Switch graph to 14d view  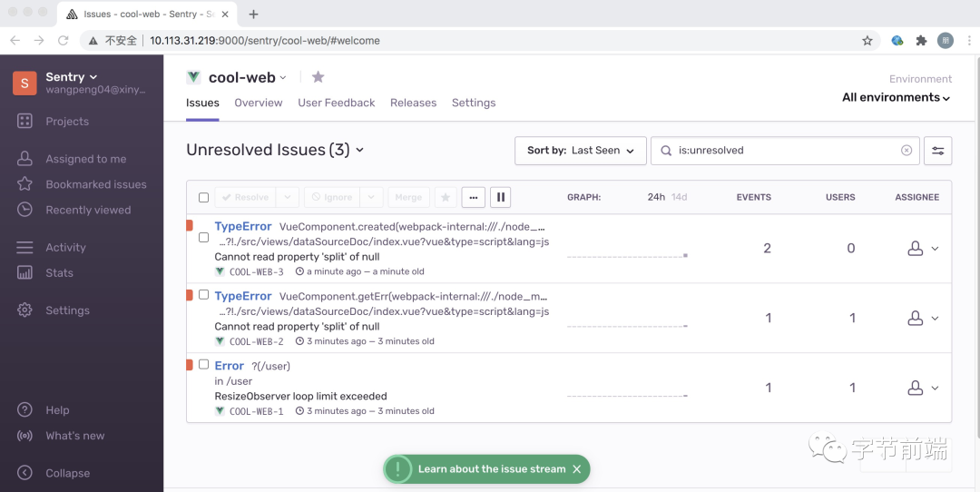pyautogui.click(x=679, y=197)
